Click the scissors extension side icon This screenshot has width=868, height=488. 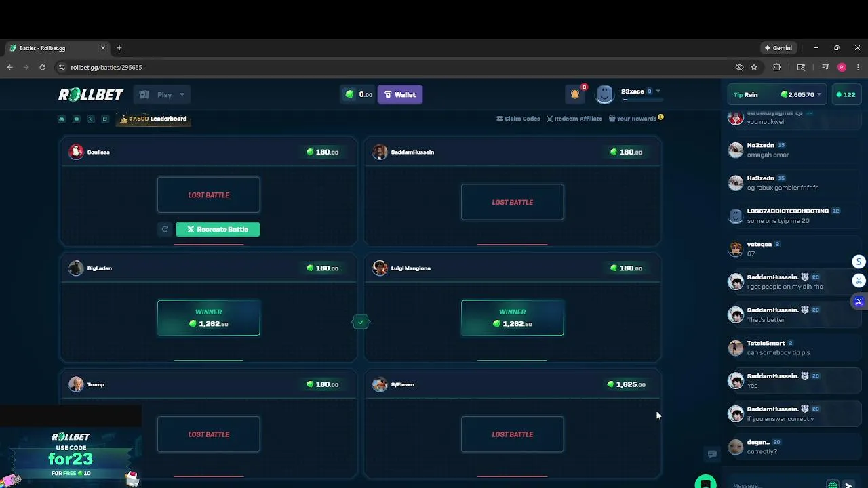859,281
